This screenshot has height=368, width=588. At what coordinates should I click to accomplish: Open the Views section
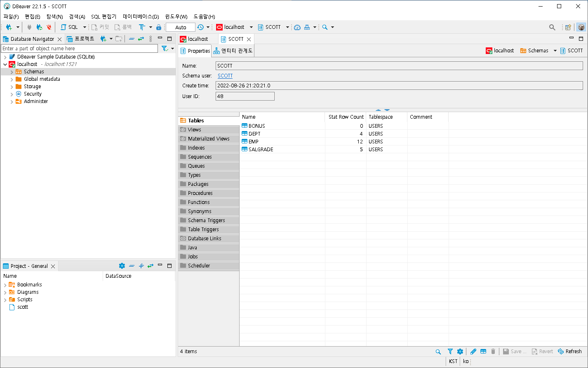coord(209,130)
